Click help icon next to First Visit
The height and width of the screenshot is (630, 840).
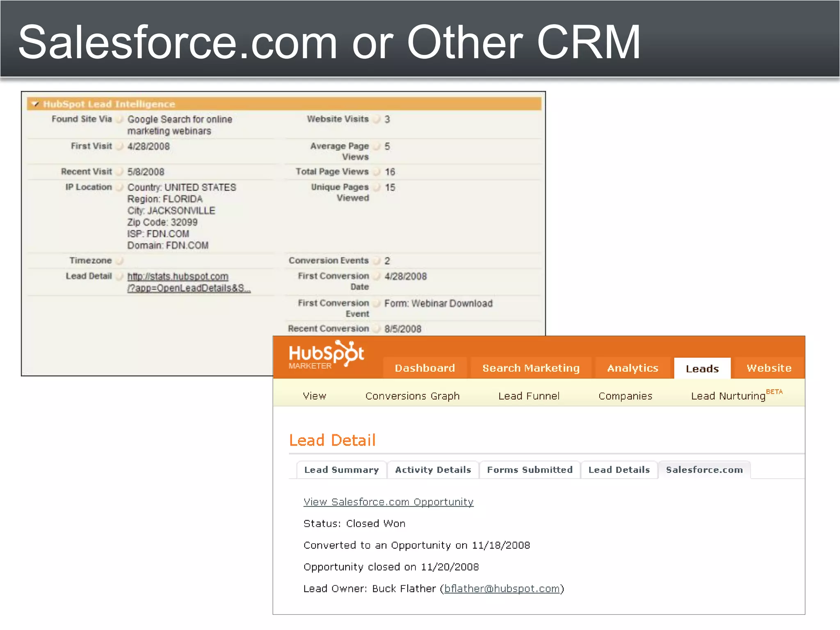pos(119,146)
